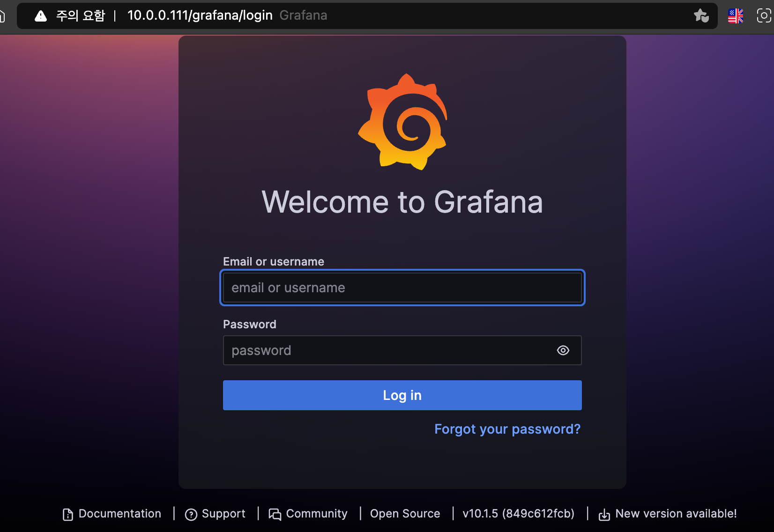The height and width of the screenshot is (532, 774).
Task: Click the security warning triangle in address bar
Action: (41, 16)
